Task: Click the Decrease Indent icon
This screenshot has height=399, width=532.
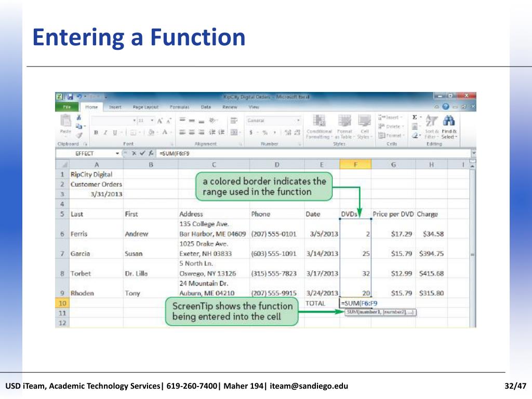Action: [x=212, y=132]
